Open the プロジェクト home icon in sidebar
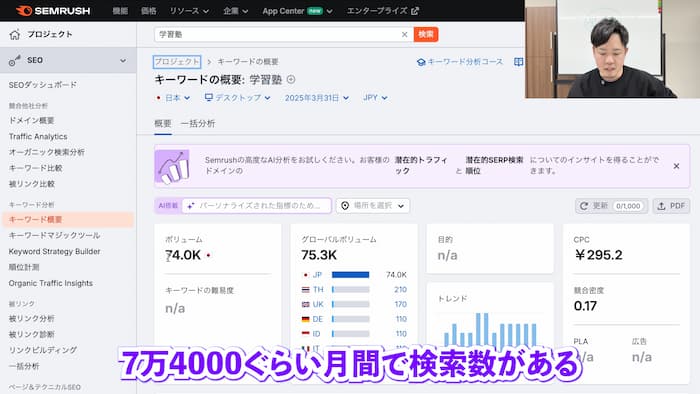Screen dimensions: 700x394 click(15, 34)
